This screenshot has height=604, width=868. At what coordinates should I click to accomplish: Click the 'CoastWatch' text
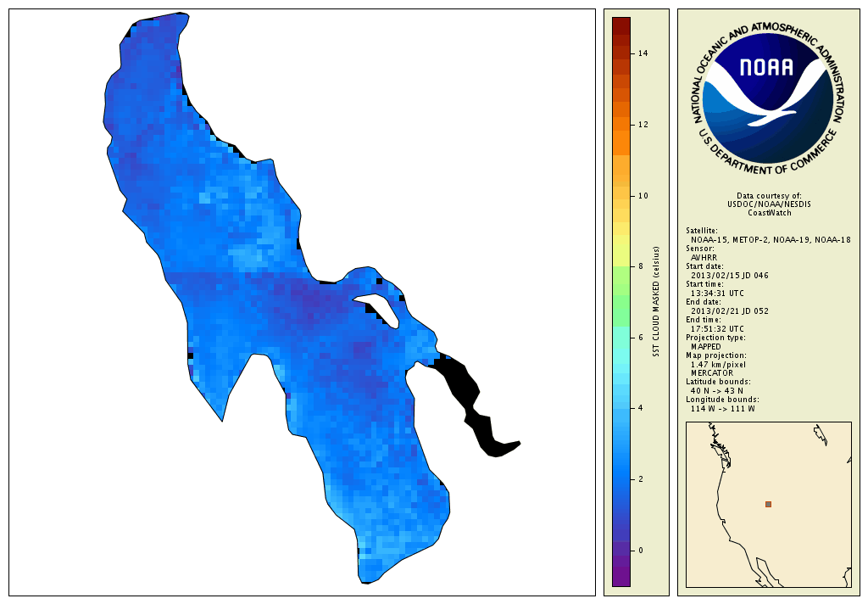[770, 213]
